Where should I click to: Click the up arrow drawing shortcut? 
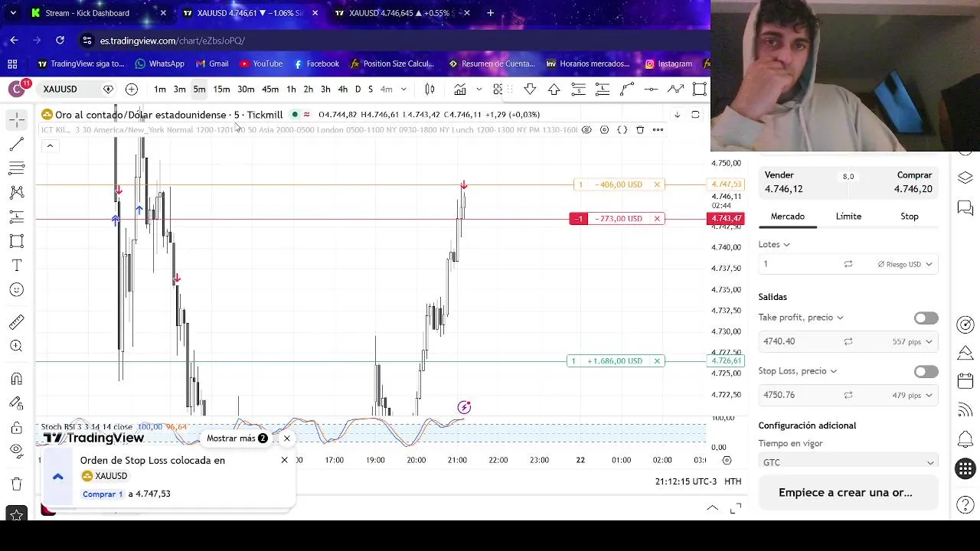pos(554,90)
